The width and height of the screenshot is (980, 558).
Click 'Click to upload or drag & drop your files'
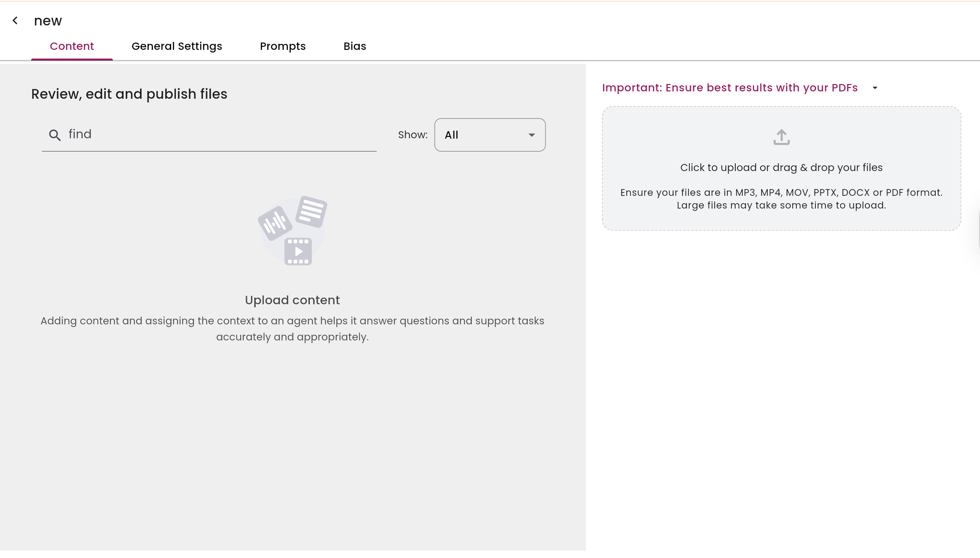pyautogui.click(x=781, y=168)
